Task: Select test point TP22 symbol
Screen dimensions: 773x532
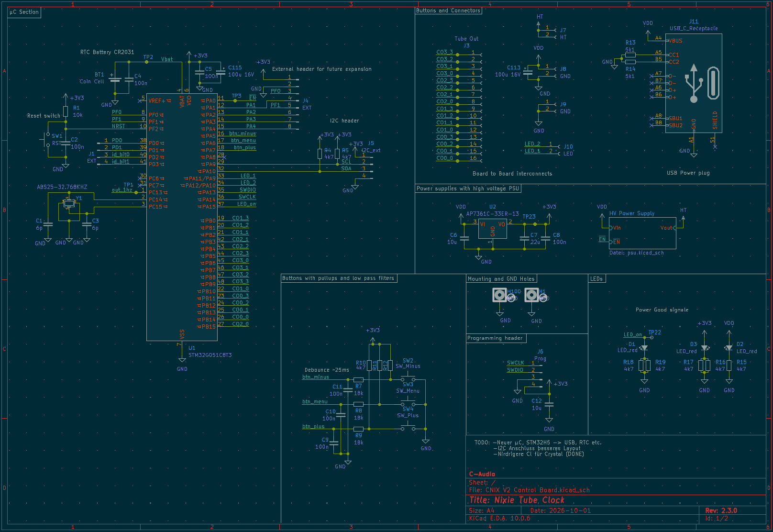Action: pyautogui.click(x=652, y=337)
